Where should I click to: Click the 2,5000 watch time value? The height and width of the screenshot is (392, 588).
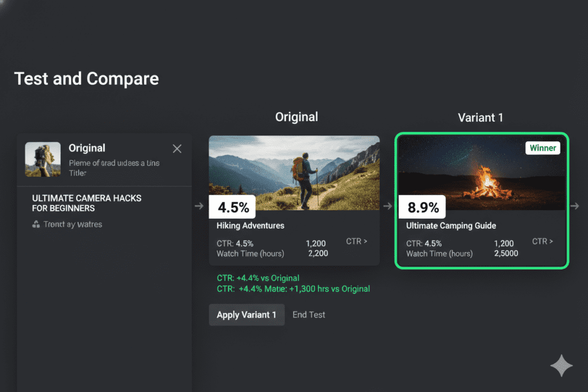tap(506, 254)
